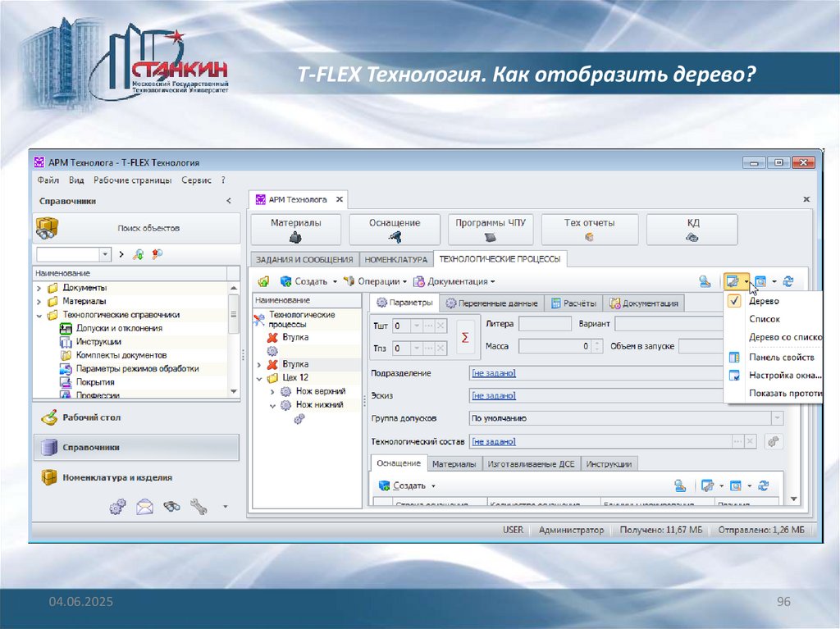Open the Оснащение button
Viewport: 840px width, 629px height.
pos(395,230)
